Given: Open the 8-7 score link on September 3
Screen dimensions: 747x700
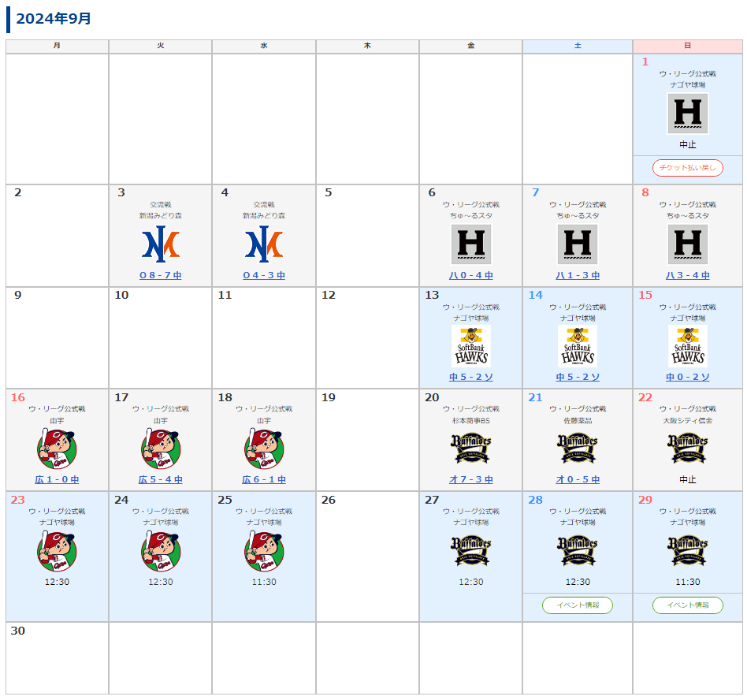Looking at the screenshot, I should [161, 275].
